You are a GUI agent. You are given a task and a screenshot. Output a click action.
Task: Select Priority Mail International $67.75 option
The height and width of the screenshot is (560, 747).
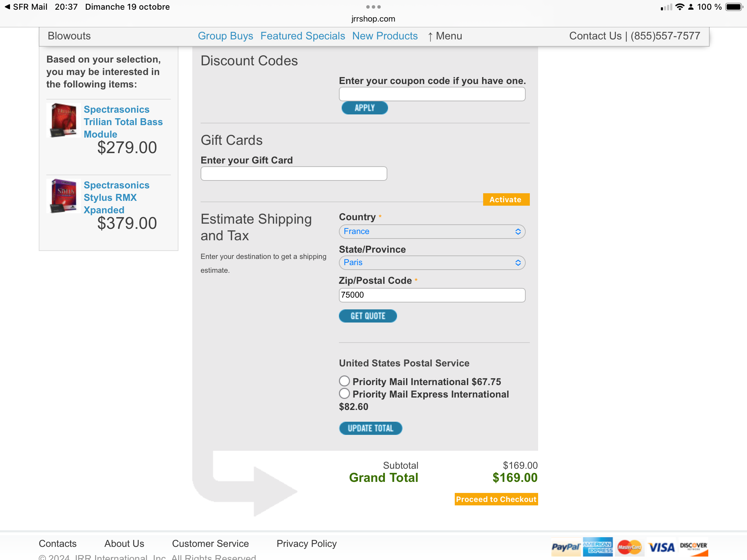click(344, 381)
